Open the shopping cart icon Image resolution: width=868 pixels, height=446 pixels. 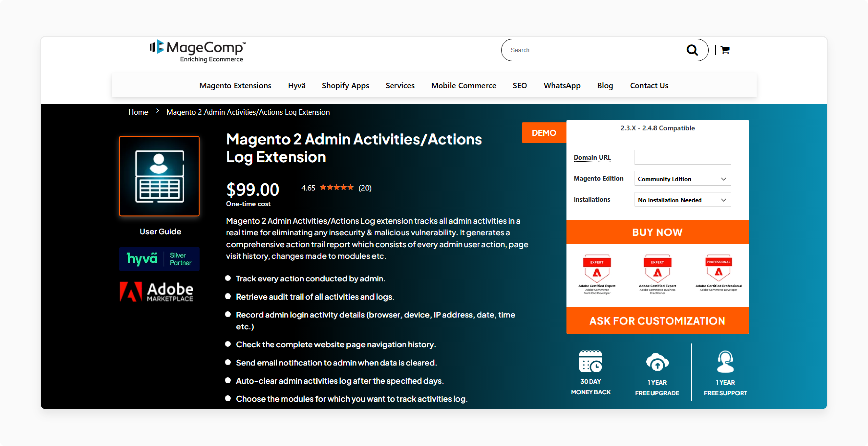pyautogui.click(x=725, y=50)
